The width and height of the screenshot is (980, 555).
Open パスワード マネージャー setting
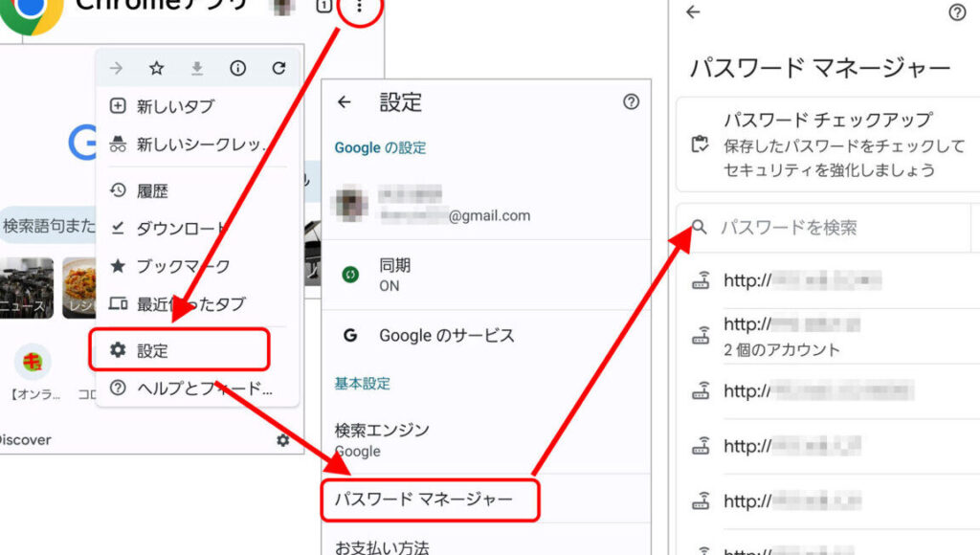(x=430, y=499)
